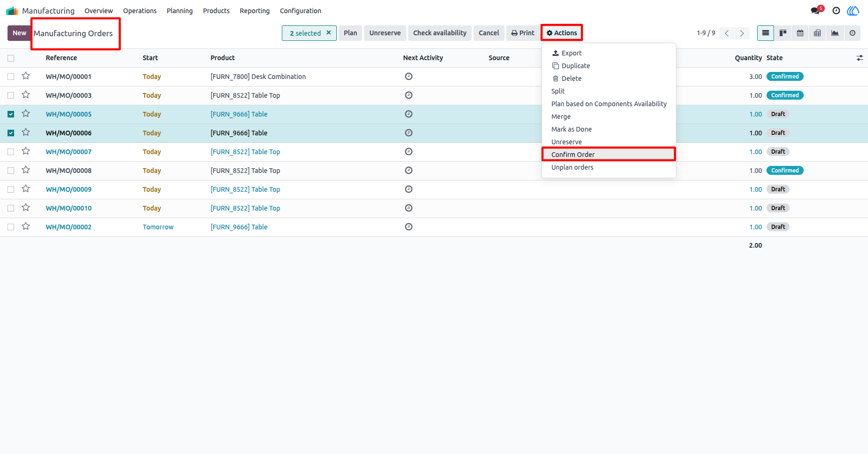Sort by the Next Activity column header
Viewport: 868px width, 454px height.
click(423, 58)
